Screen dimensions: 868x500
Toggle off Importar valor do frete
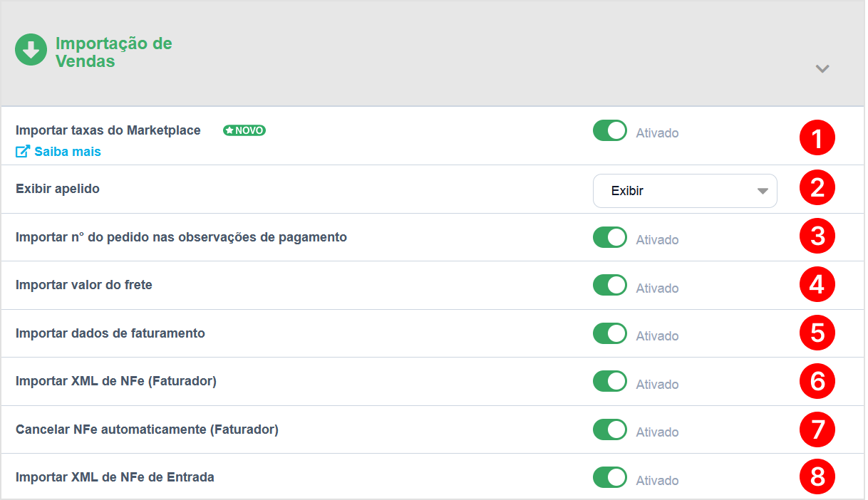610,286
